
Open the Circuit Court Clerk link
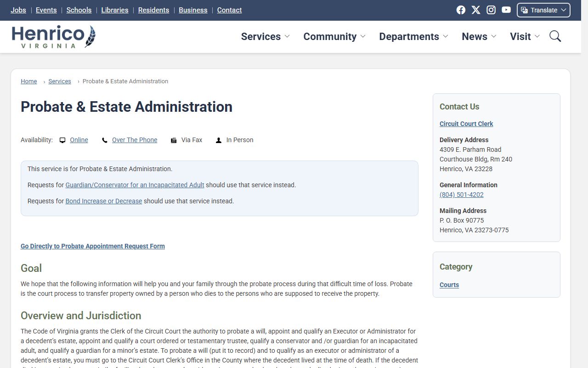(x=466, y=124)
